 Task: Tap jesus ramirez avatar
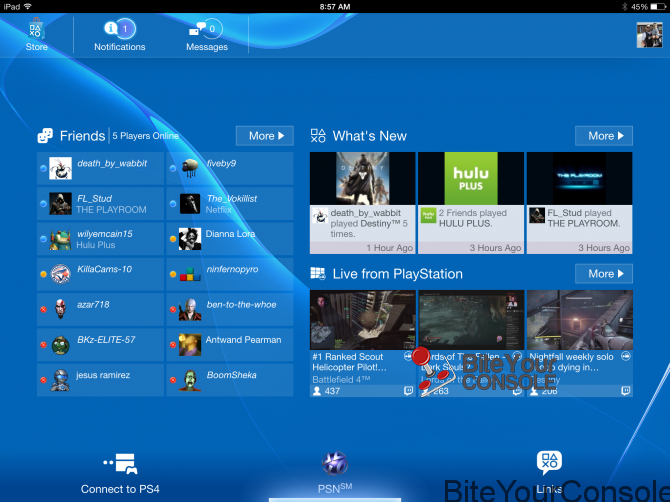click(x=60, y=380)
